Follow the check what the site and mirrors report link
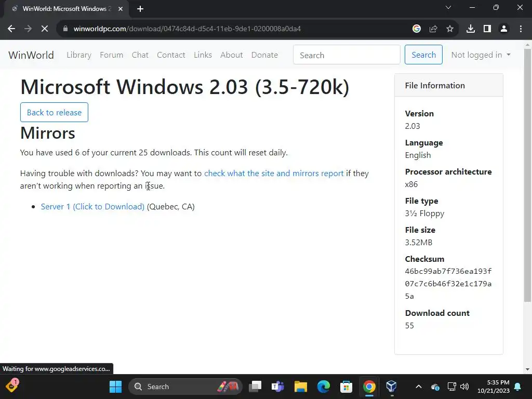 point(274,174)
